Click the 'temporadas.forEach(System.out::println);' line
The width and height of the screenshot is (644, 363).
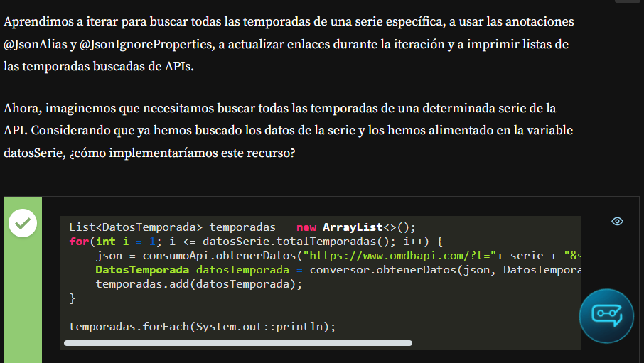tap(202, 327)
